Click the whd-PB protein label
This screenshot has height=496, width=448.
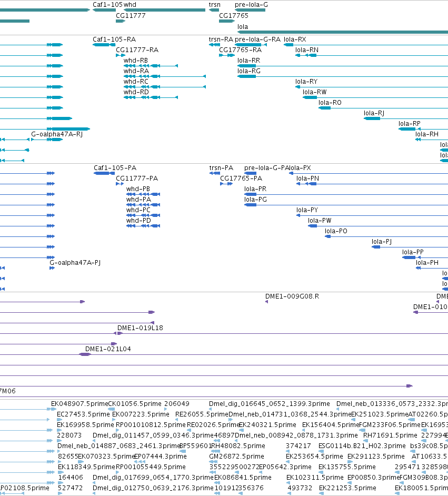point(138,189)
